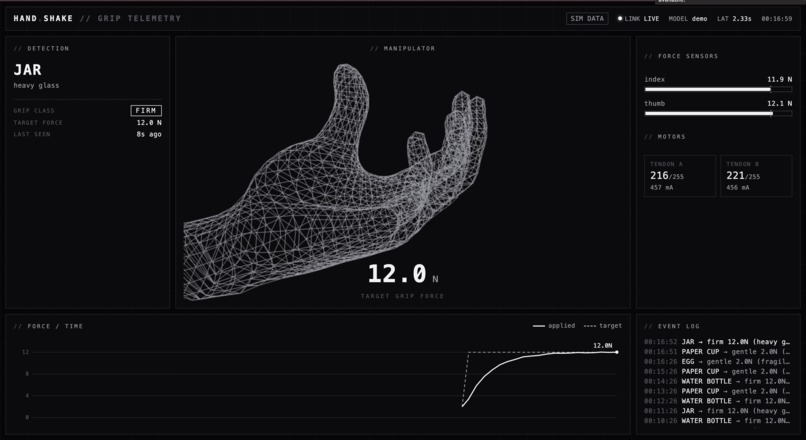Click the LINK LIVE status dot
This screenshot has width=806, height=440.
[x=620, y=19]
